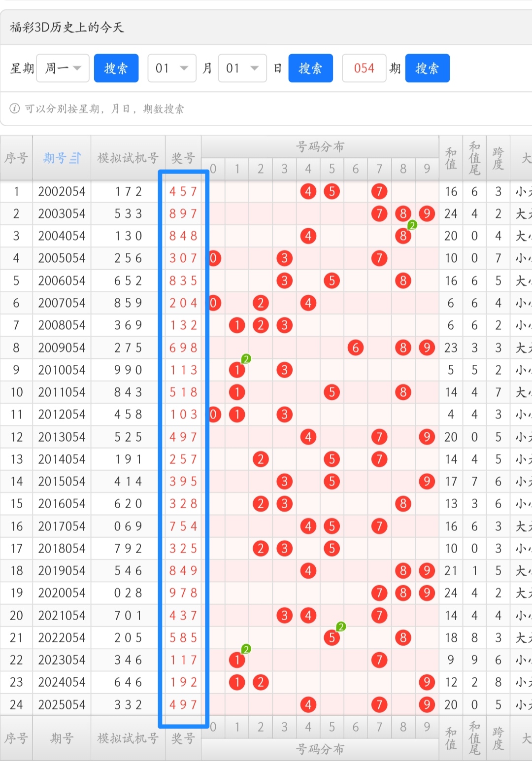
Task: Select the 奖号 top column header
Action: (183, 158)
